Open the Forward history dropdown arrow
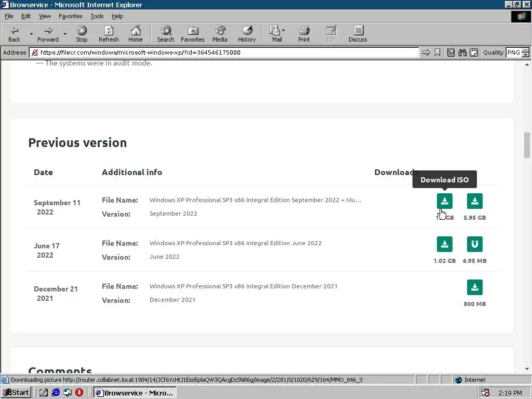This screenshot has width=532, height=399. [65, 34]
